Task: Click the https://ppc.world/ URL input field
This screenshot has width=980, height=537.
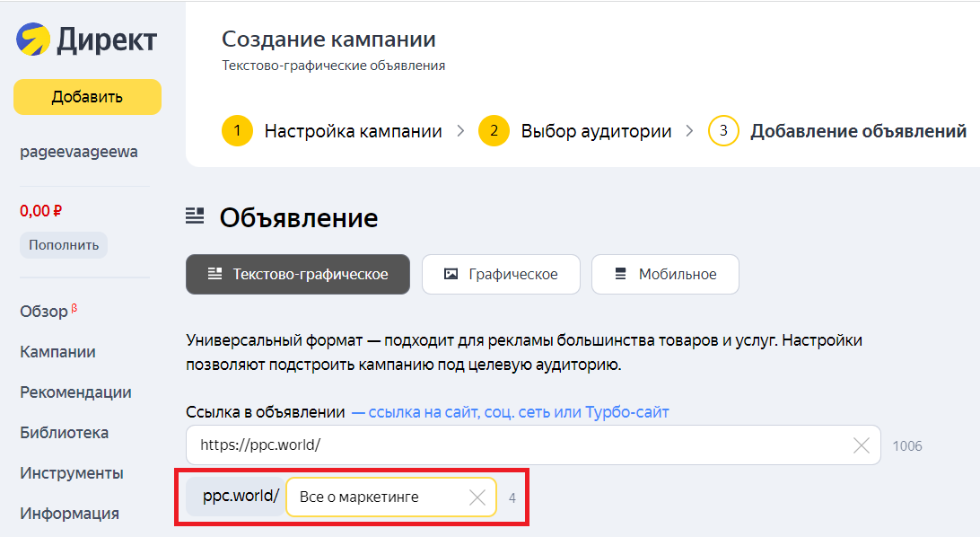Action: pyautogui.click(x=533, y=445)
